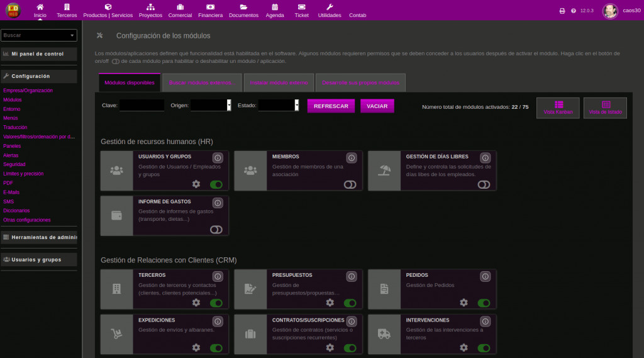Open the Financiera top menu

coord(210,11)
